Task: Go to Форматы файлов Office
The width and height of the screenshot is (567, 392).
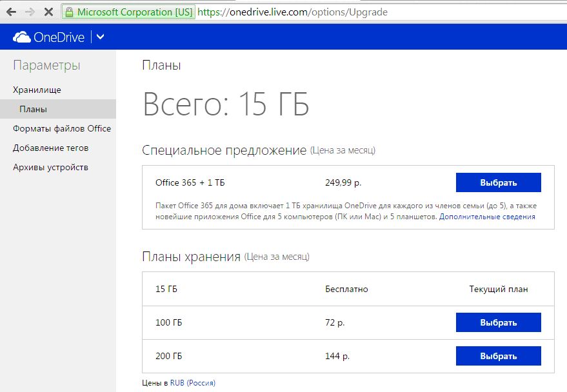Action: pyautogui.click(x=62, y=128)
